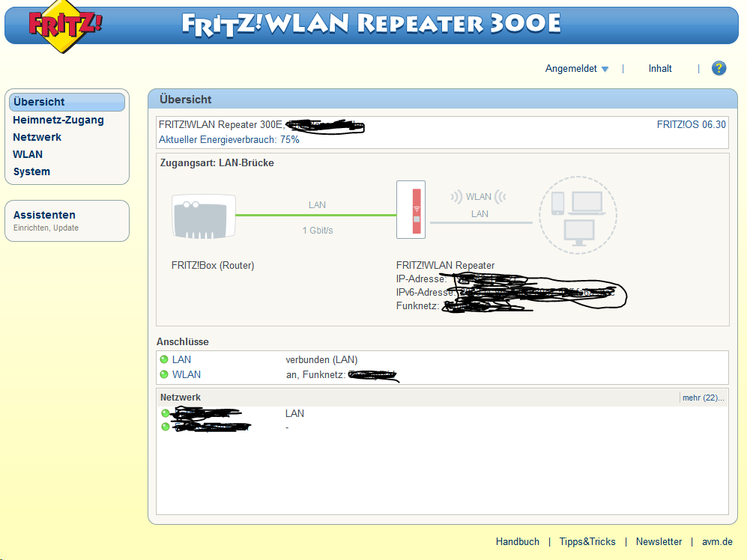Open the WLAN sidebar menu item
Viewport: 747px width, 560px height.
pyautogui.click(x=28, y=154)
